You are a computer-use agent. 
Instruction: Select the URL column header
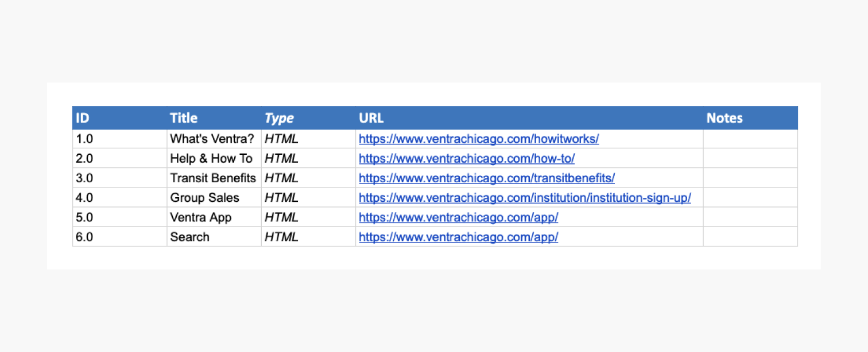[x=529, y=118]
